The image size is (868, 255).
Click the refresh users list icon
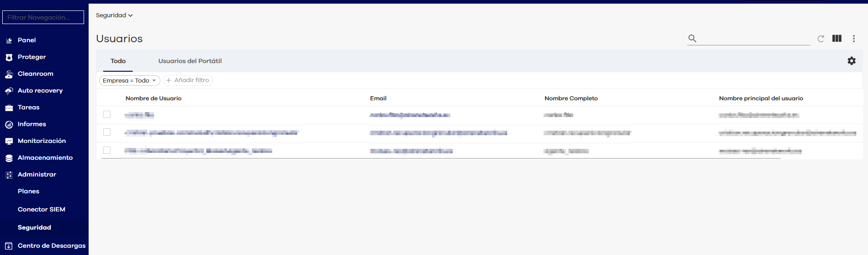(x=821, y=39)
